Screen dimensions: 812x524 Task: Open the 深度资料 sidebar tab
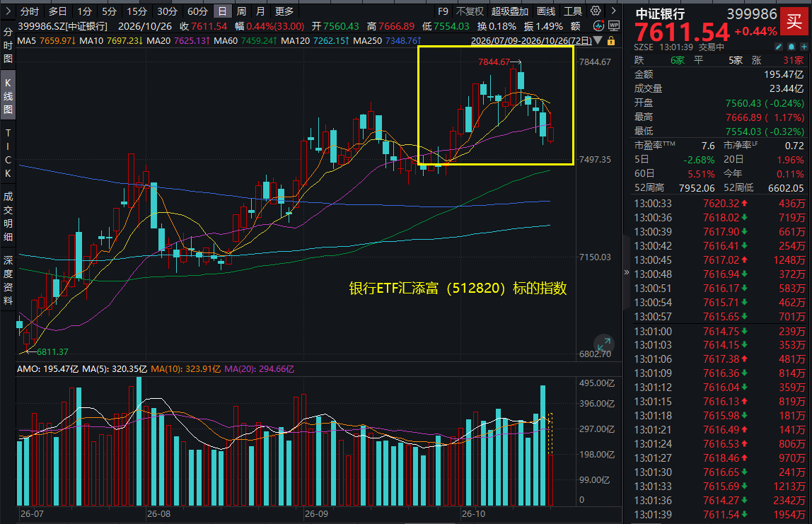[8, 280]
